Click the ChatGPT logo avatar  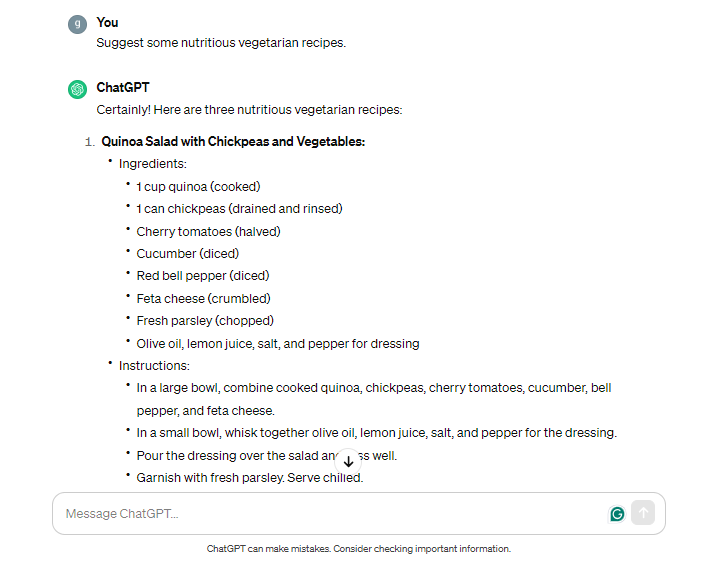pyautogui.click(x=77, y=89)
